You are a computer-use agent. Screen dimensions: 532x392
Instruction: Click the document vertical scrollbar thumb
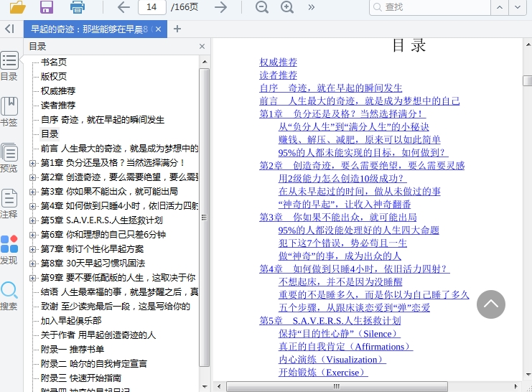pos(528,81)
